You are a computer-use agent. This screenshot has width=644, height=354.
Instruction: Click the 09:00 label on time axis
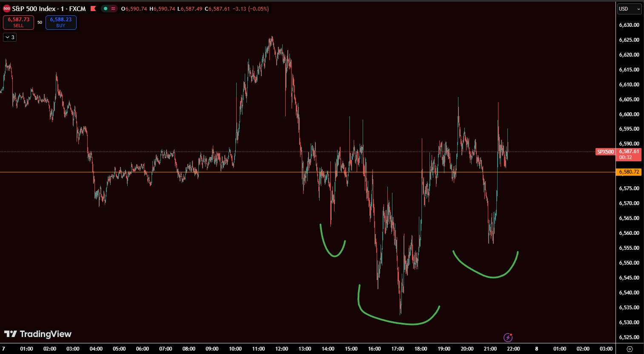click(x=212, y=349)
